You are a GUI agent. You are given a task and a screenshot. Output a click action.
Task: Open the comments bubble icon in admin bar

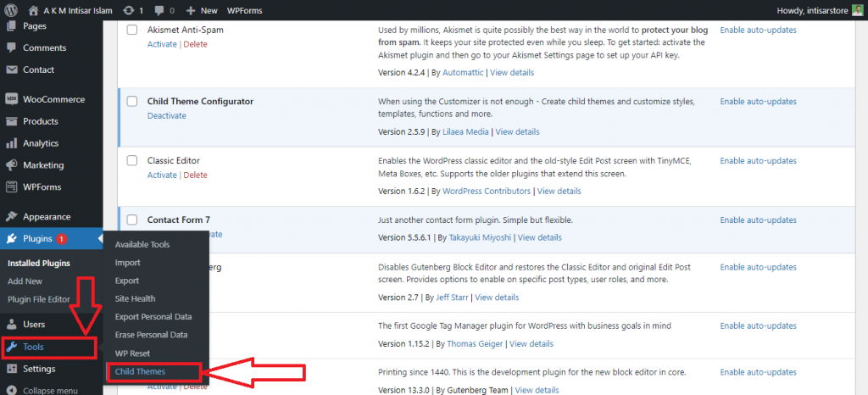point(159,10)
